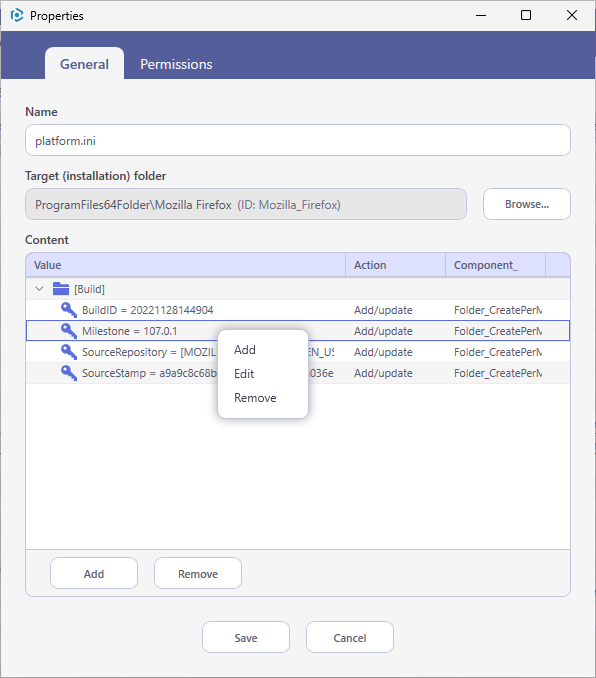Click the blue folder icon for [Build]
This screenshot has width=596, height=678.
pos(61,288)
